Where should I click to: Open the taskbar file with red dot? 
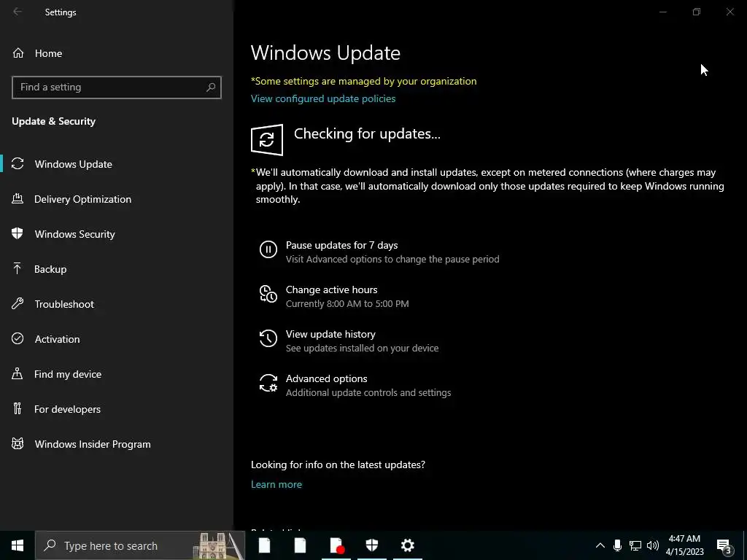336,545
